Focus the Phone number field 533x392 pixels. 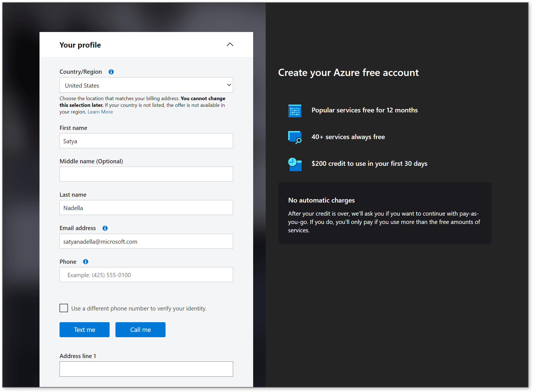[146, 275]
